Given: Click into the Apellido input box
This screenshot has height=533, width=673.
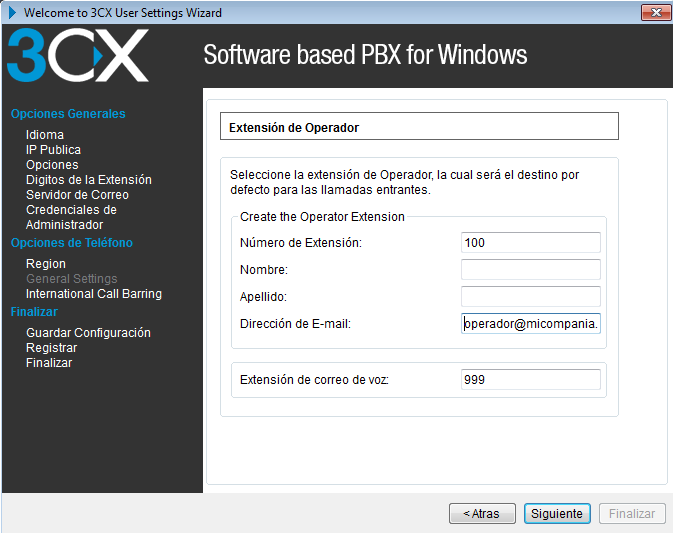Looking at the screenshot, I should pyautogui.click(x=530, y=296).
